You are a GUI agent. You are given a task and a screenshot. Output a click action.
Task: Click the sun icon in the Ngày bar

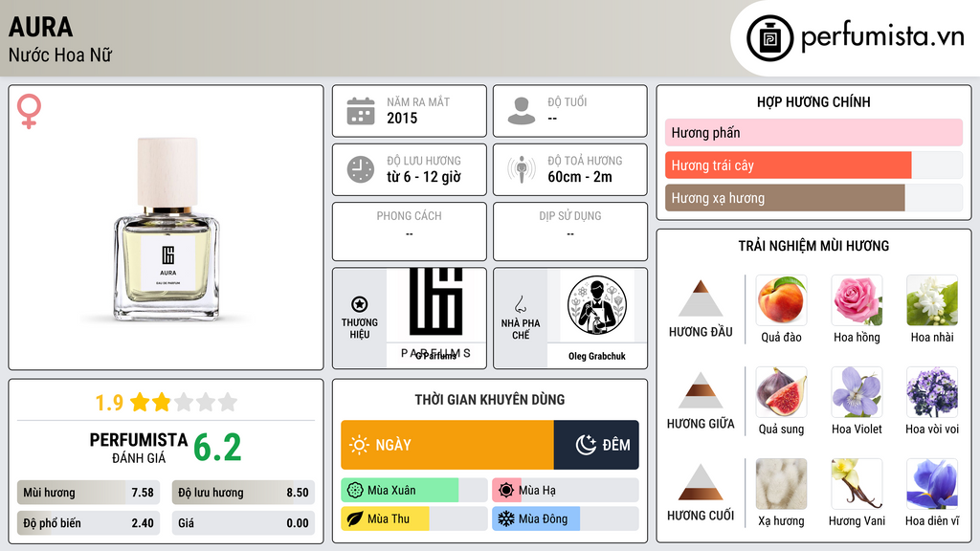[359, 445]
